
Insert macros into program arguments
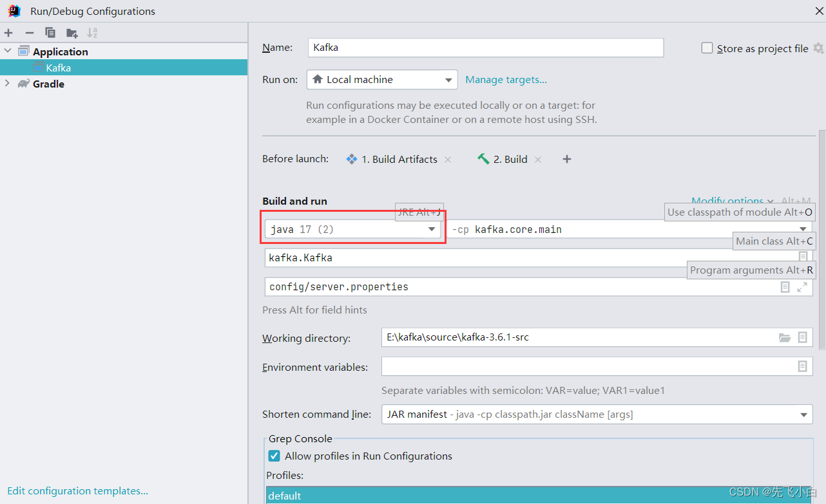pyautogui.click(x=785, y=287)
